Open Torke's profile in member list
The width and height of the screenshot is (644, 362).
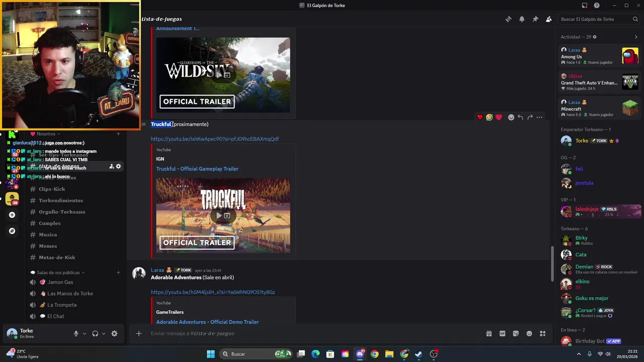[600, 141]
